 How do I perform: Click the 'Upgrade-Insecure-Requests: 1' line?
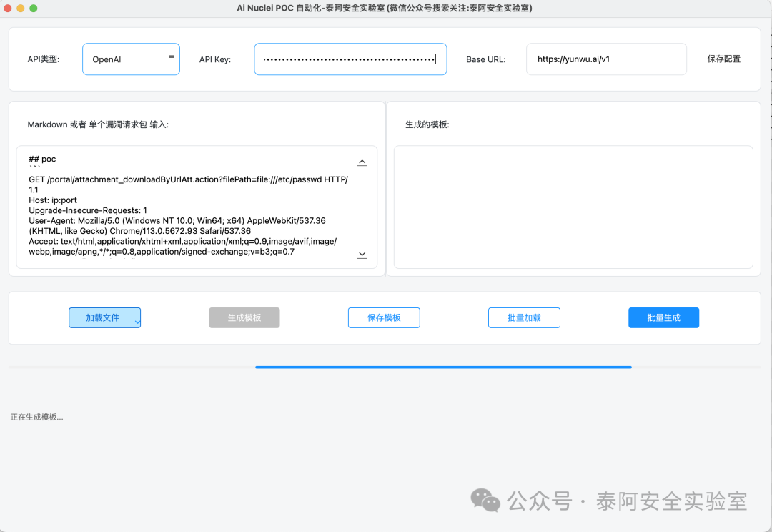[x=88, y=210]
